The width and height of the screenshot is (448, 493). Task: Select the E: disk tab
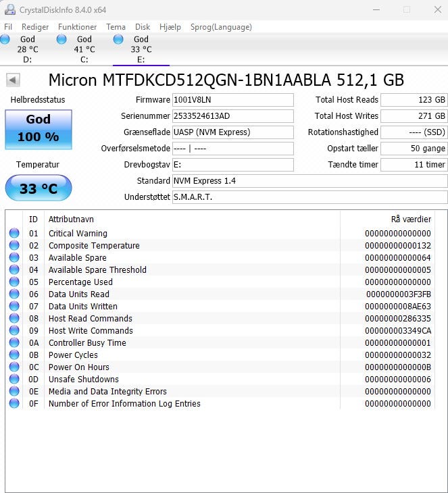(x=141, y=49)
